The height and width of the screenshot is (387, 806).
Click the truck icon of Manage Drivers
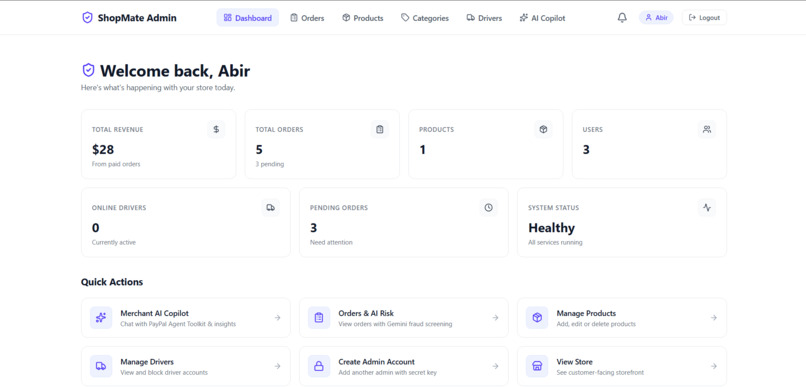coord(101,366)
